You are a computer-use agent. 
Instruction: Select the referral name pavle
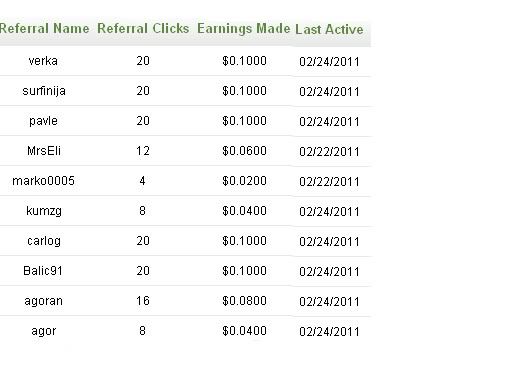click(x=43, y=121)
